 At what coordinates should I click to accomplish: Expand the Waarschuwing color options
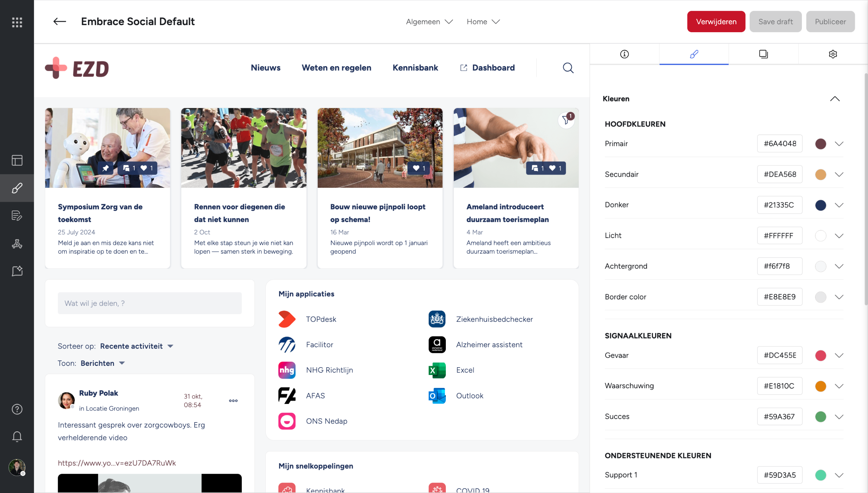pyautogui.click(x=839, y=386)
